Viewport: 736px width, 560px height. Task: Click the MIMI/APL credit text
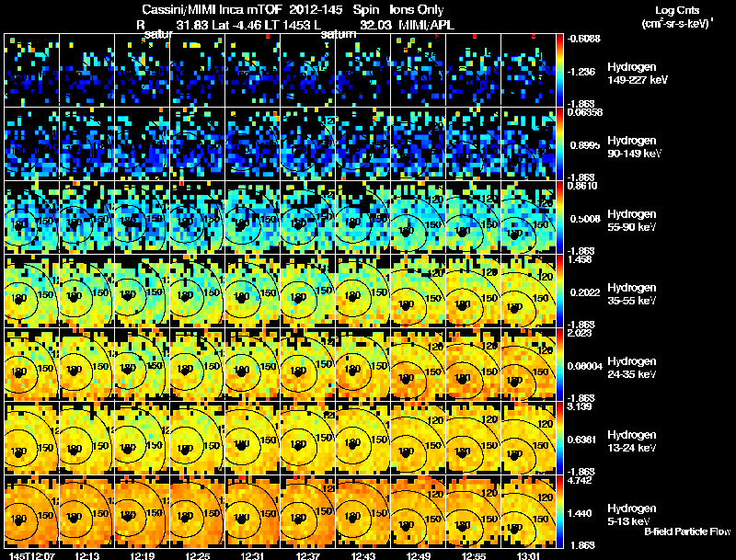coord(426,25)
